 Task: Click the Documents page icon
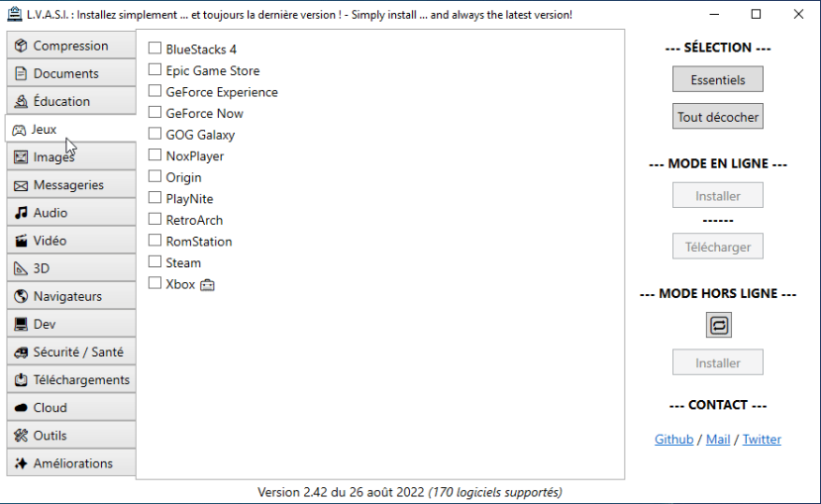(x=21, y=73)
